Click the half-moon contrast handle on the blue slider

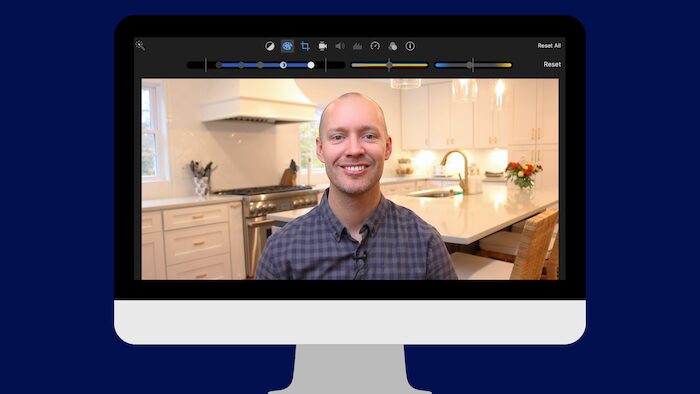(283, 65)
